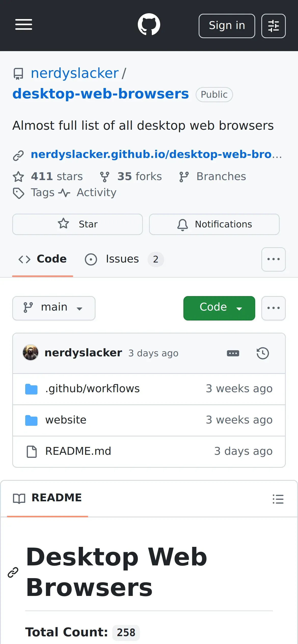Open nerdyslacker commit author link
This screenshot has height=644, width=298.
[83, 353]
